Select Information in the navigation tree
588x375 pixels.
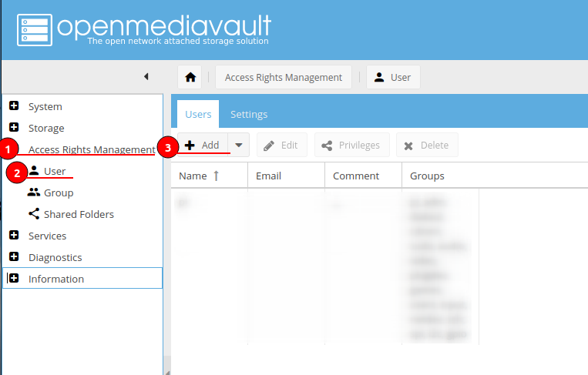click(56, 279)
